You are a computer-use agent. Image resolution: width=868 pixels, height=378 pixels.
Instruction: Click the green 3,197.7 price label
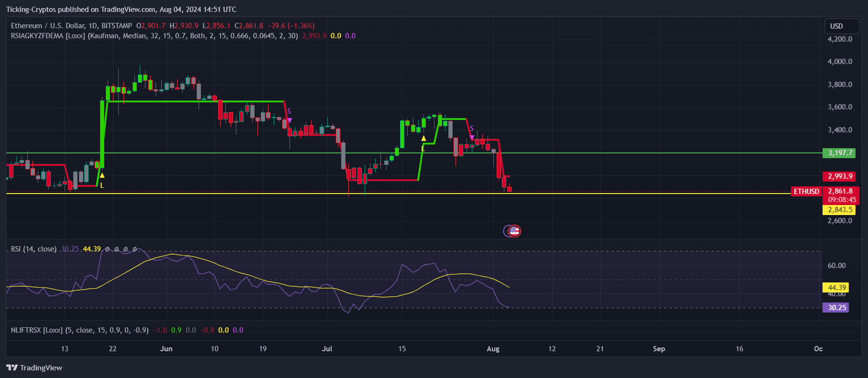tap(840, 153)
